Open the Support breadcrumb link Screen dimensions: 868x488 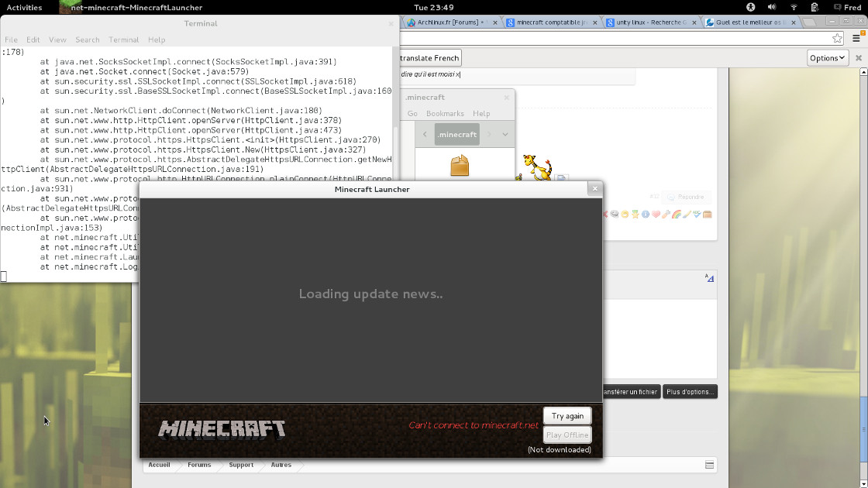click(x=241, y=466)
